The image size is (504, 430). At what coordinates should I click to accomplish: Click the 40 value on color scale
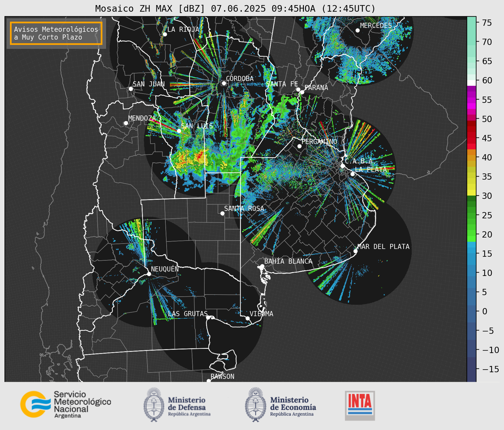click(x=487, y=157)
